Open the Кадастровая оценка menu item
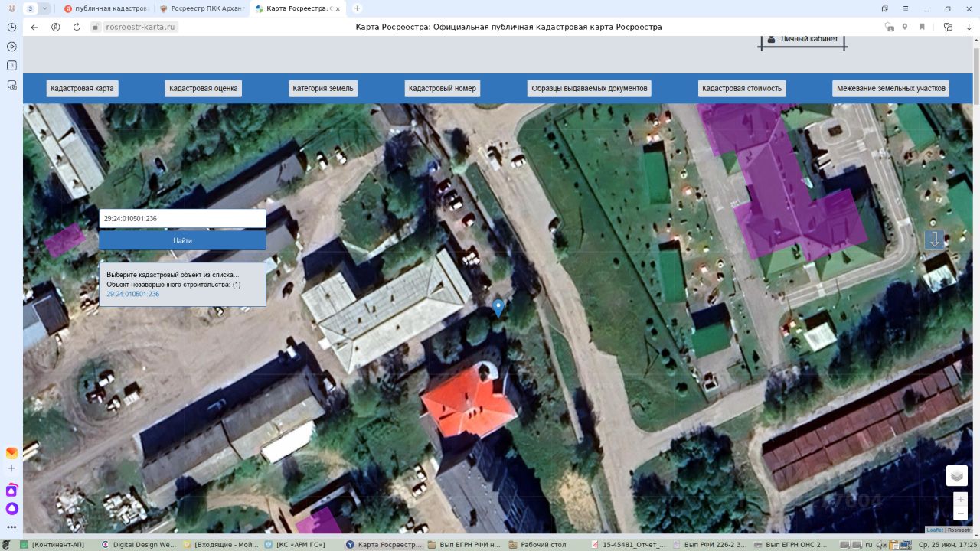 [x=204, y=89]
